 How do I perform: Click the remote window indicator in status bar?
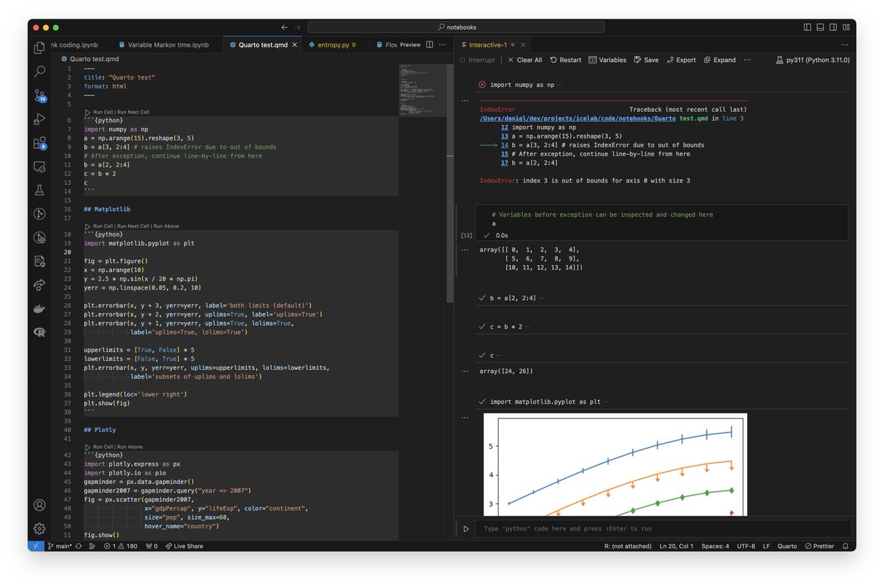click(36, 546)
